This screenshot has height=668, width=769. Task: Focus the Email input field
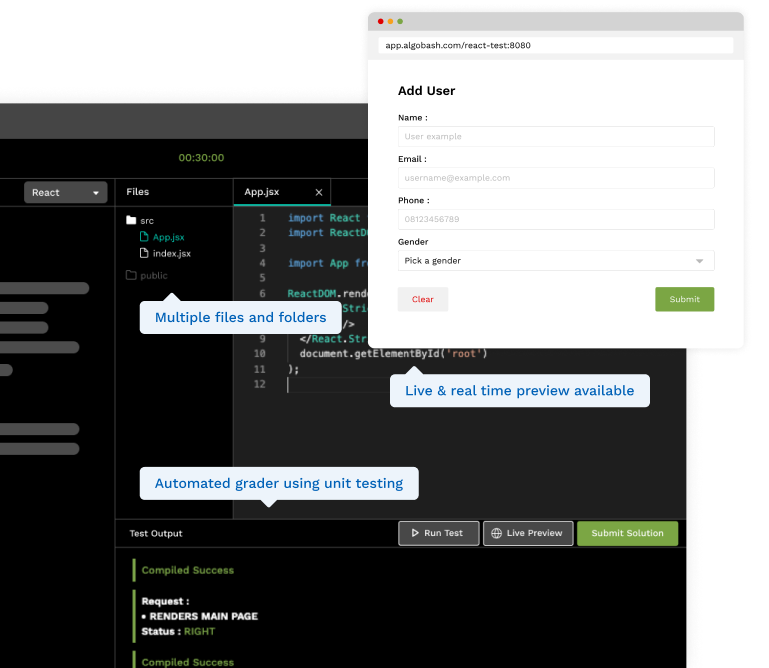pos(556,178)
